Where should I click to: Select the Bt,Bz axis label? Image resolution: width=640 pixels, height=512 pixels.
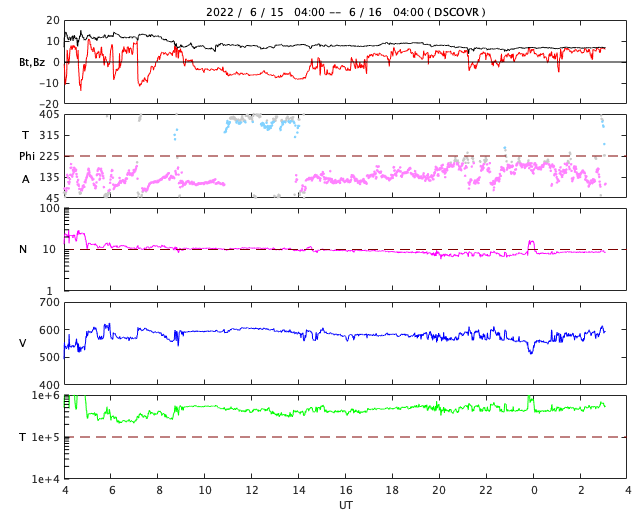(x=32, y=62)
